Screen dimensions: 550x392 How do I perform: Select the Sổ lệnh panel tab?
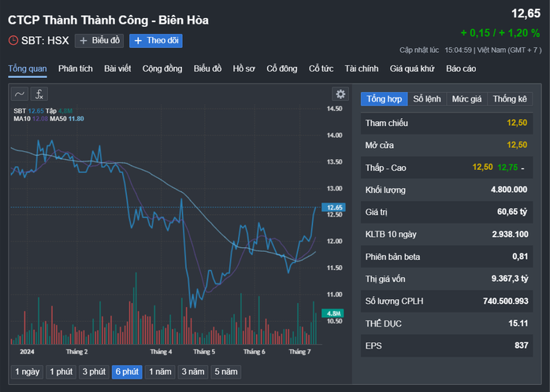tap(427, 99)
